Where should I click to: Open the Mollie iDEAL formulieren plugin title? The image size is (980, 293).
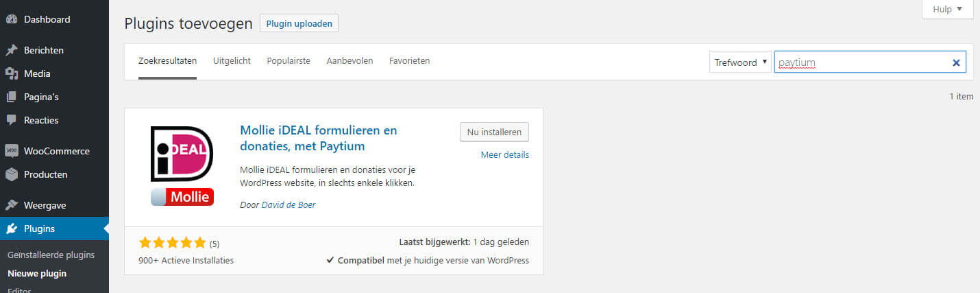click(x=319, y=138)
